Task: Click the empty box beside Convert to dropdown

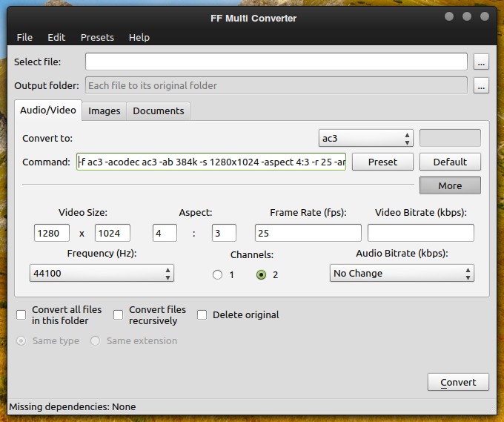Action: click(x=450, y=138)
